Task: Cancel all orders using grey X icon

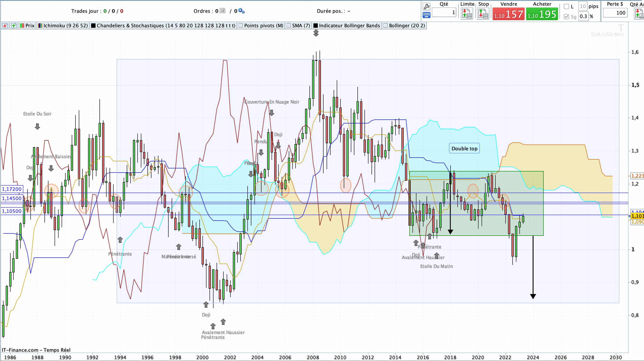Action: coord(223,11)
